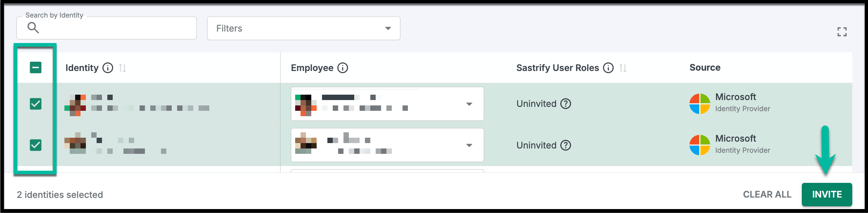
Task: Click the Employee column info icon
Action: click(342, 68)
